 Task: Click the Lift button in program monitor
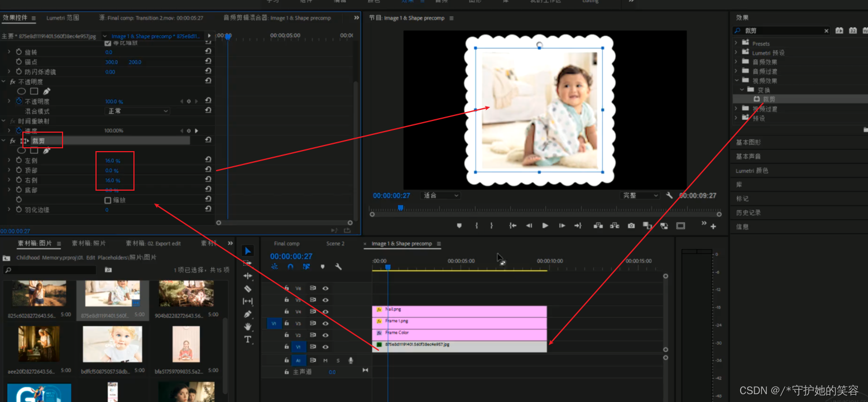click(598, 226)
